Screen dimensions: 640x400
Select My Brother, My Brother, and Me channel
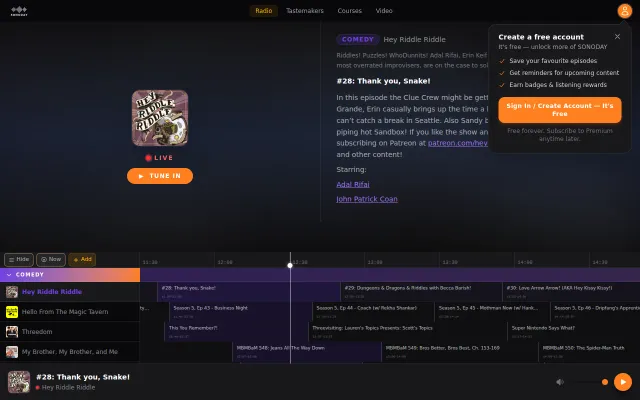click(x=70, y=352)
